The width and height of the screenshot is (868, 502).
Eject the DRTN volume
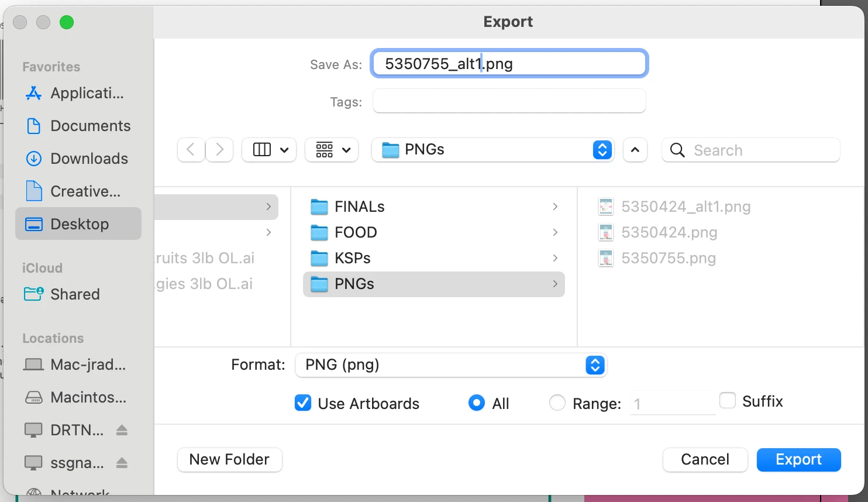[122, 430]
